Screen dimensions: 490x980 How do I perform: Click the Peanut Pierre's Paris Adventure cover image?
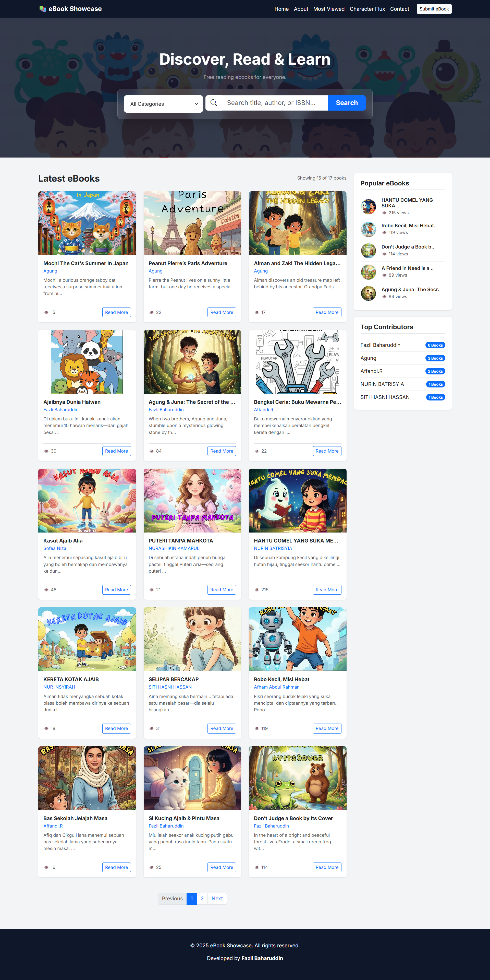click(x=192, y=222)
